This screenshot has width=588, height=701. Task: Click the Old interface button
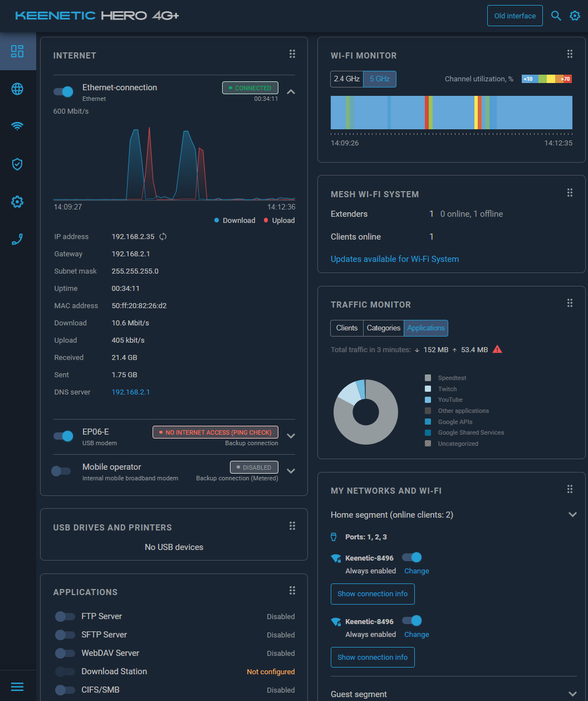tap(514, 16)
